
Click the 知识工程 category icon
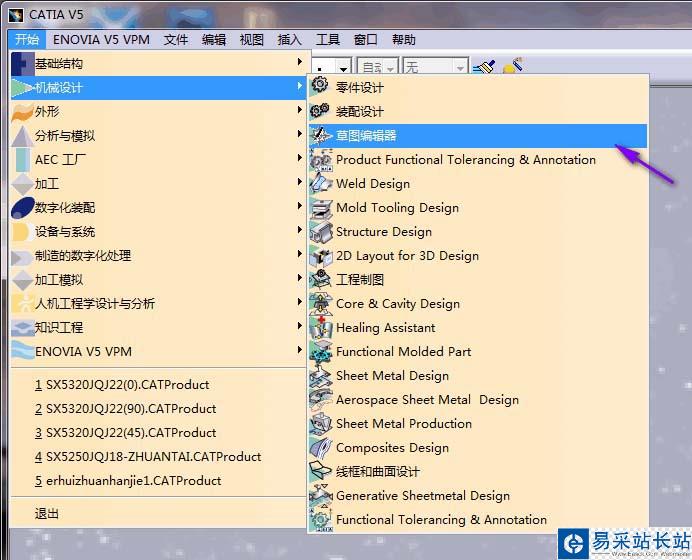(x=22, y=328)
